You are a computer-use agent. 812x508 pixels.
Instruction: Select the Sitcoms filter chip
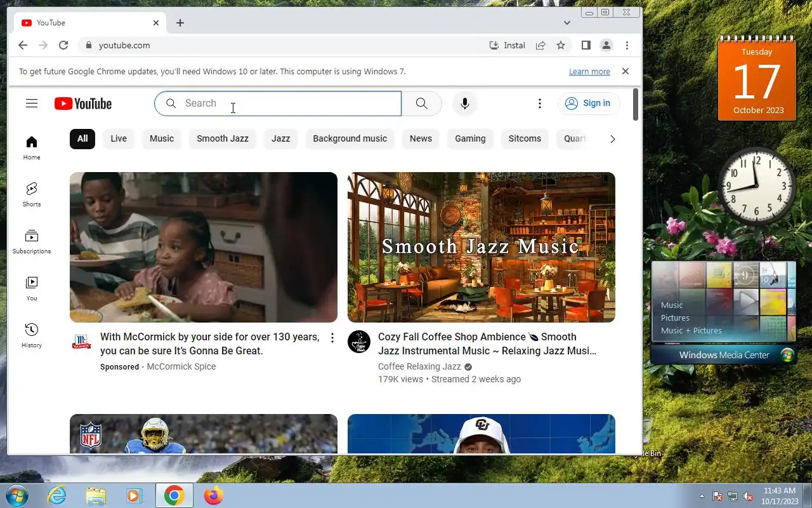[x=525, y=138]
